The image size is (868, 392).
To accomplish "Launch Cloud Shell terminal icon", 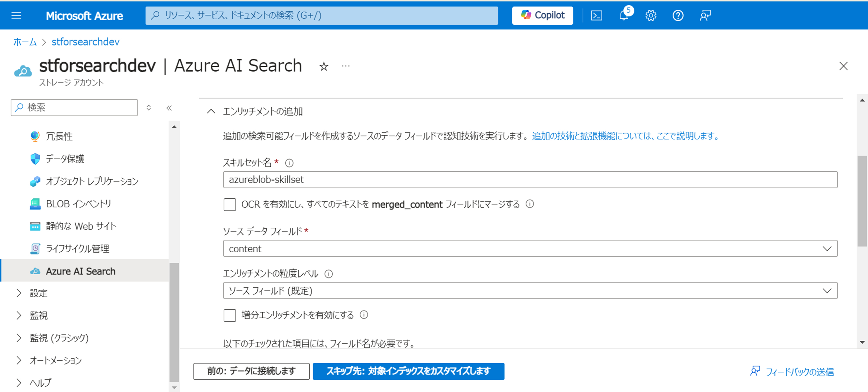I will (x=596, y=16).
